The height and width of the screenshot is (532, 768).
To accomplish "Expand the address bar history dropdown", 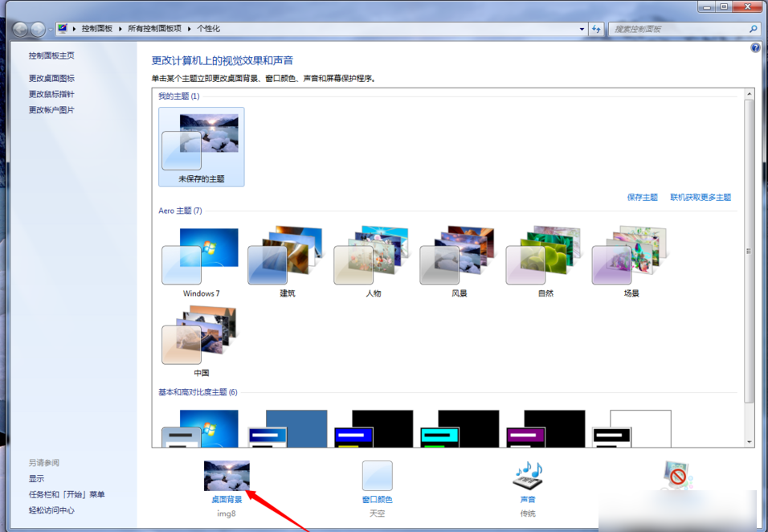I will coord(582,29).
